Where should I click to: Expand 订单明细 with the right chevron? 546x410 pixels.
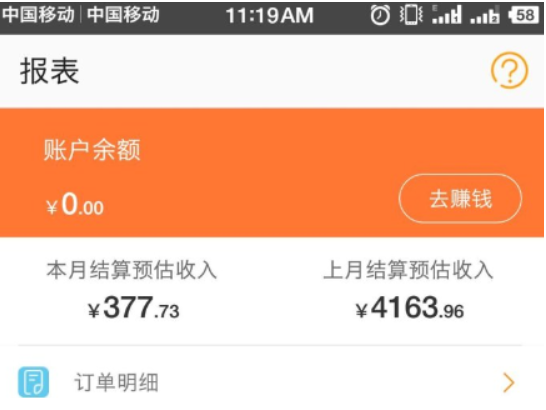(x=509, y=382)
